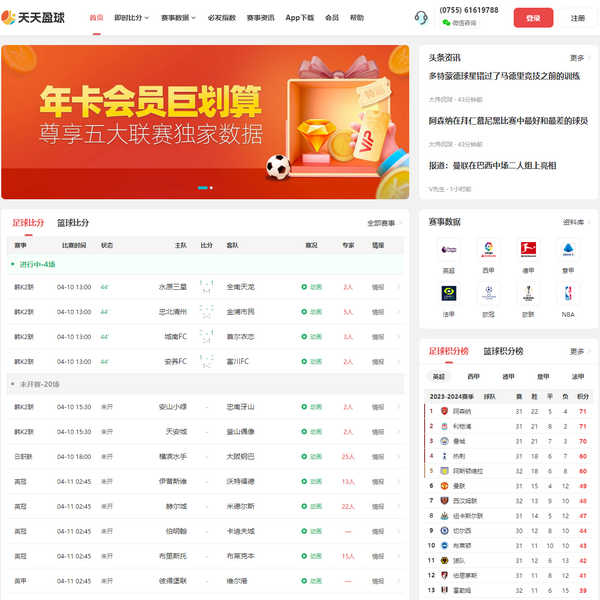Select the 西甲 filter in standings

pyautogui.click(x=473, y=377)
